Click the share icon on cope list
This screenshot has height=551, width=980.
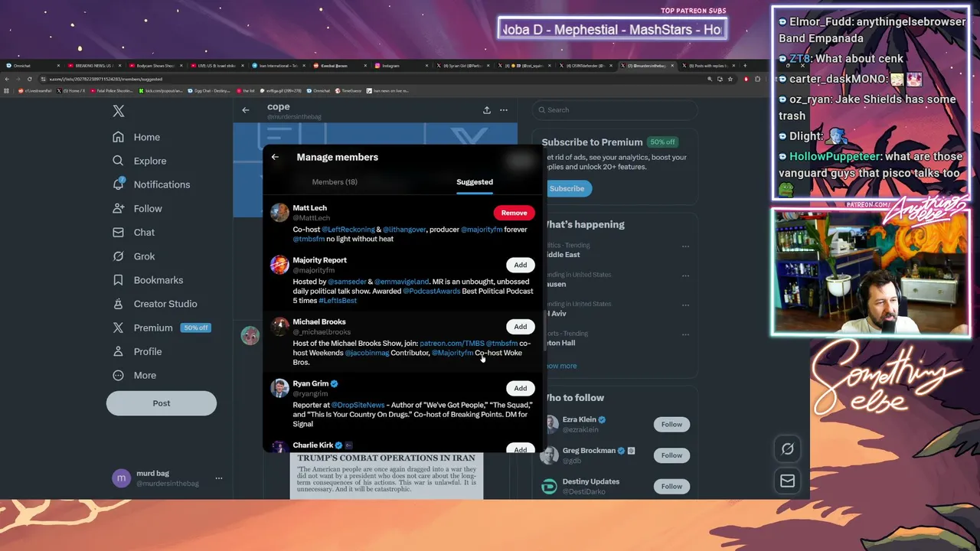(486, 110)
